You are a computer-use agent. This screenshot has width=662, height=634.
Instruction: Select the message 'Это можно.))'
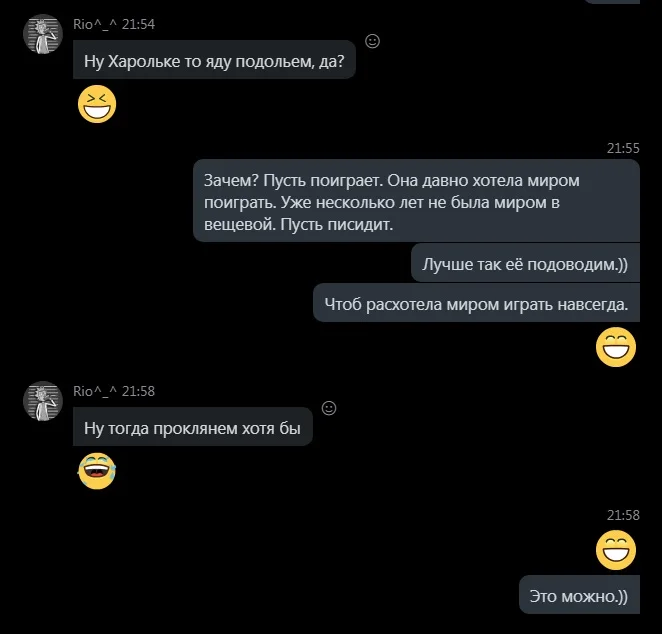pyautogui.click(x=578, y=596)
